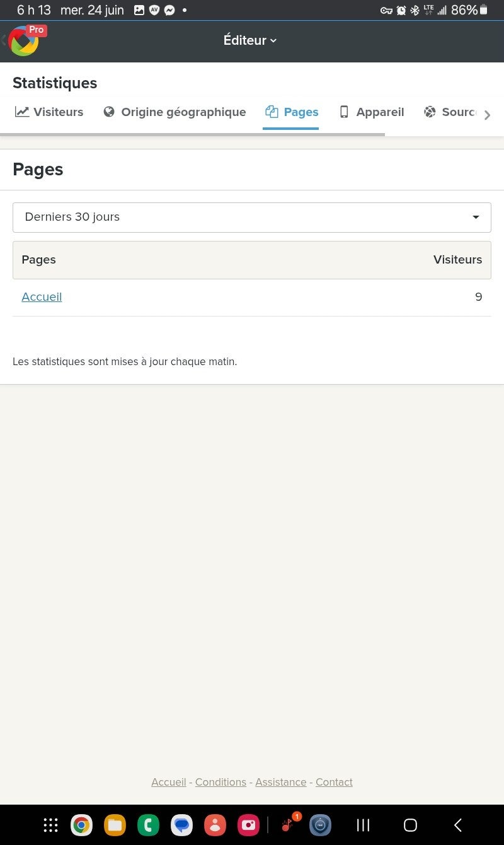The width and height of the screenshot is (504, 845).
Task: Open the green phone app icon
Action: pyautogui.click(x=148, y=825)
